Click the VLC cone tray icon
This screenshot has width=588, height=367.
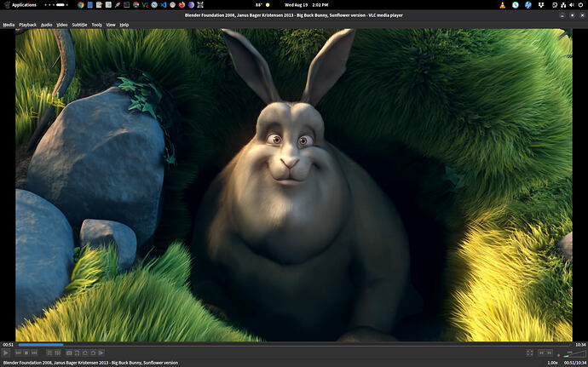[x=503, y=5]
